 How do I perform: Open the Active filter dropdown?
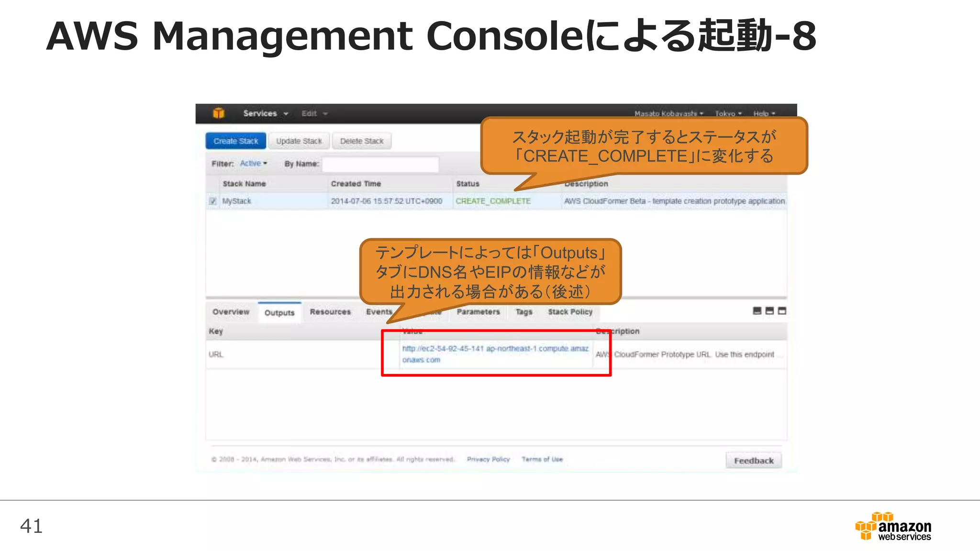254,164
